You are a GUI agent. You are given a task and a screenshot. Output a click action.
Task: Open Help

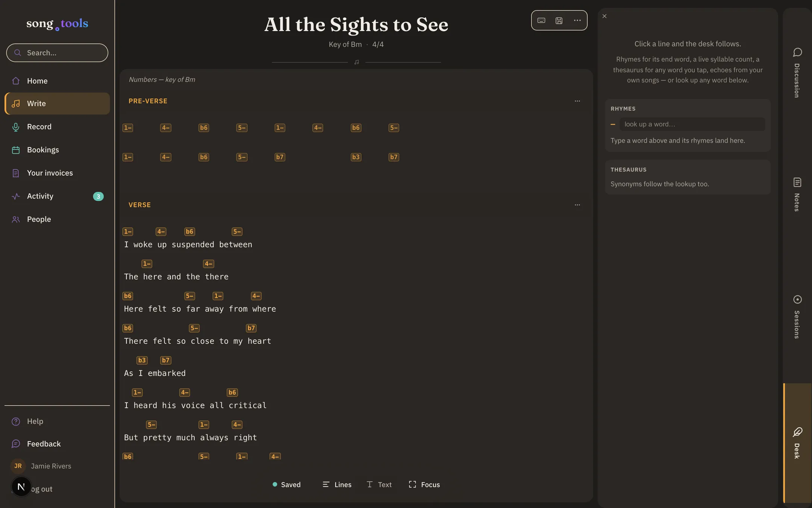click(57, 421)
